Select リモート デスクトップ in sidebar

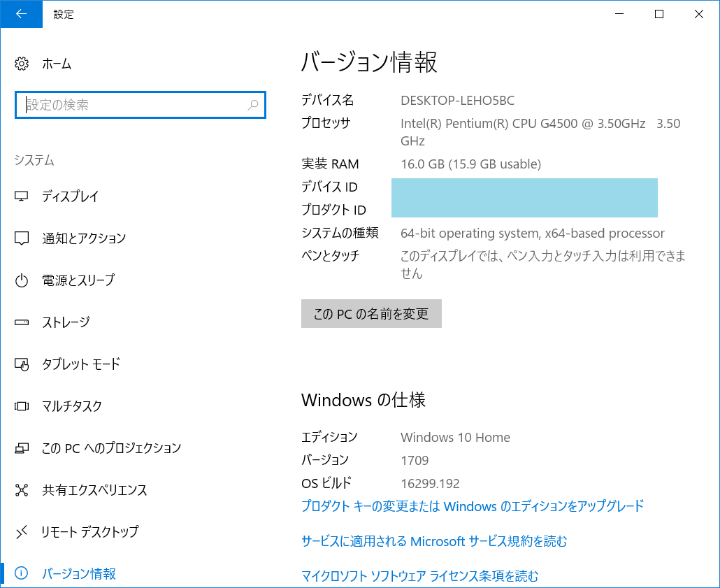click(x=90, y=532)
